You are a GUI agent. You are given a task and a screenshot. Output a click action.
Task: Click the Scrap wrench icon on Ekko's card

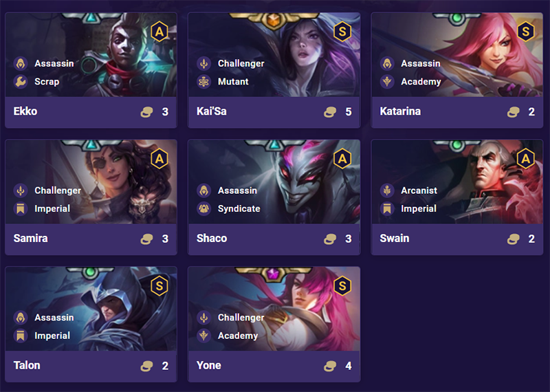(21, 82)
